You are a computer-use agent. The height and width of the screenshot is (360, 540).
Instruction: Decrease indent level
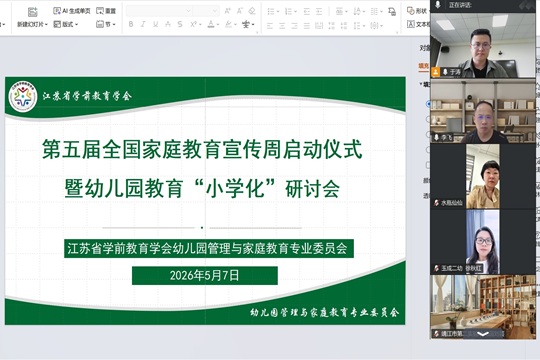[307, 12]
